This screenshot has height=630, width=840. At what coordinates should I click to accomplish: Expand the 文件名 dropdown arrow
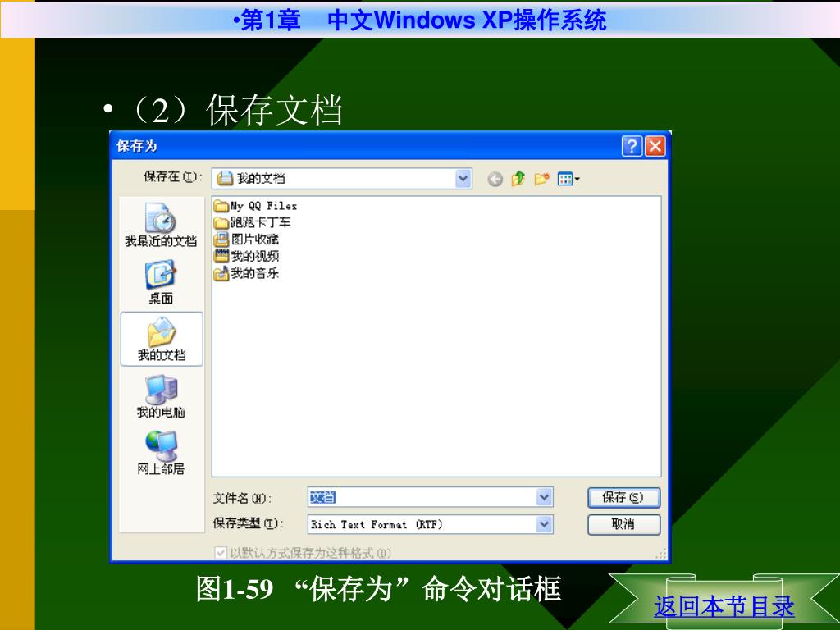544,497
